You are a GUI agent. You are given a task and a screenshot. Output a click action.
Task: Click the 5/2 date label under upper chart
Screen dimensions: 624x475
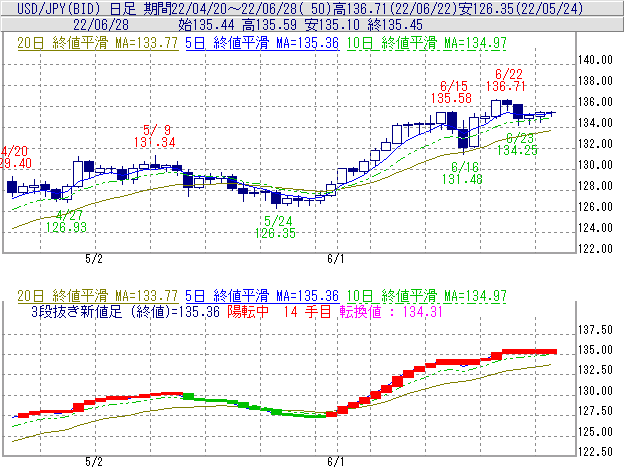94,259
